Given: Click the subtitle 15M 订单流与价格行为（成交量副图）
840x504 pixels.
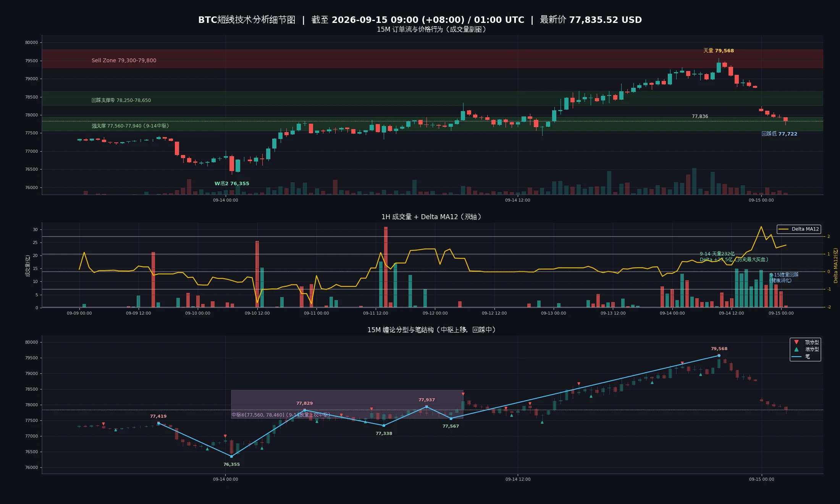Looking at the screenshot, I should pyautogui.click(x=432, y=29).
